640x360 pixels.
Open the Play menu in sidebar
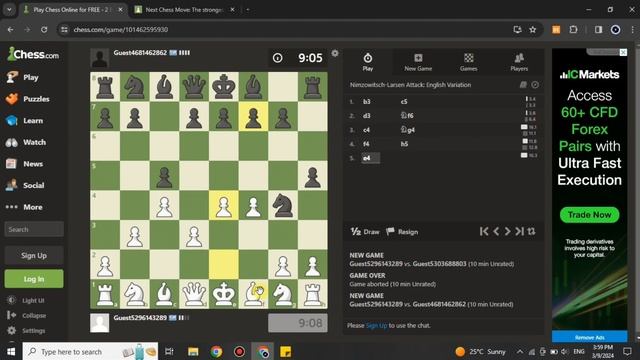point(23,77)
